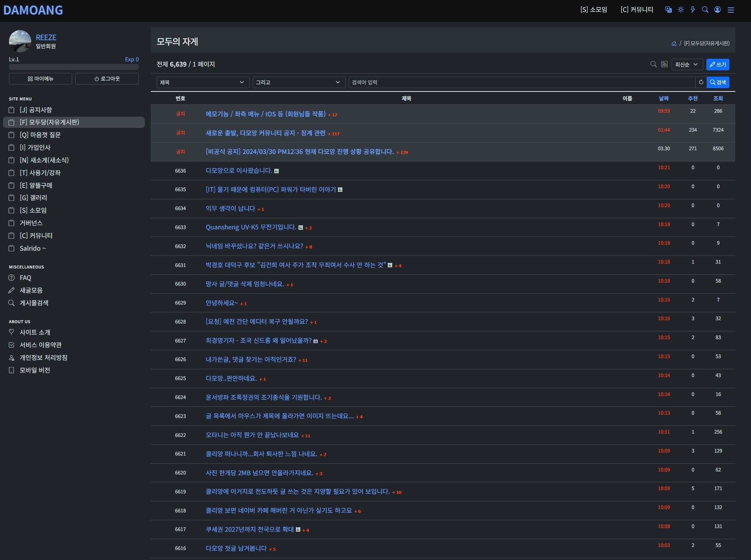Reset search with the refresh icon
This screenshot has height=560, width=751.
pyautogui.click(x=701, y=82)
